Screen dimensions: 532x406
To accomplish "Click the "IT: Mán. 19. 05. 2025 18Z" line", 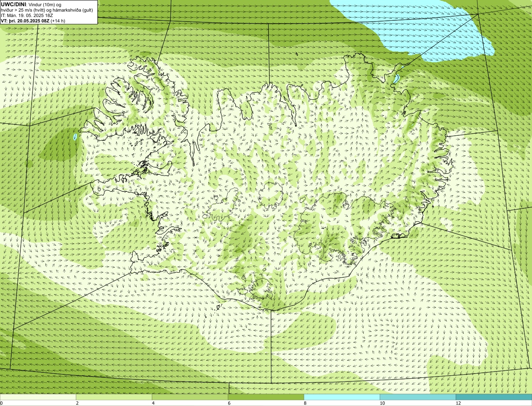I will (27, 15).
